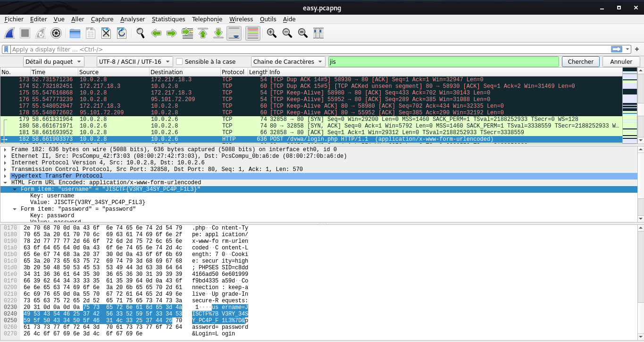Open the Aller menu
The width and height of the screenshot is (644, 342).
point(78,19)
